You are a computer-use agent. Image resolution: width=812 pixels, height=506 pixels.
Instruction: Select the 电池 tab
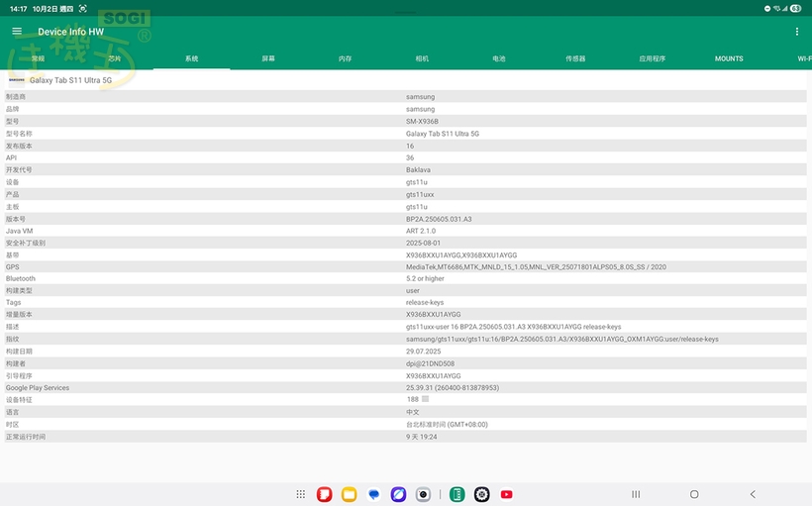498,58
